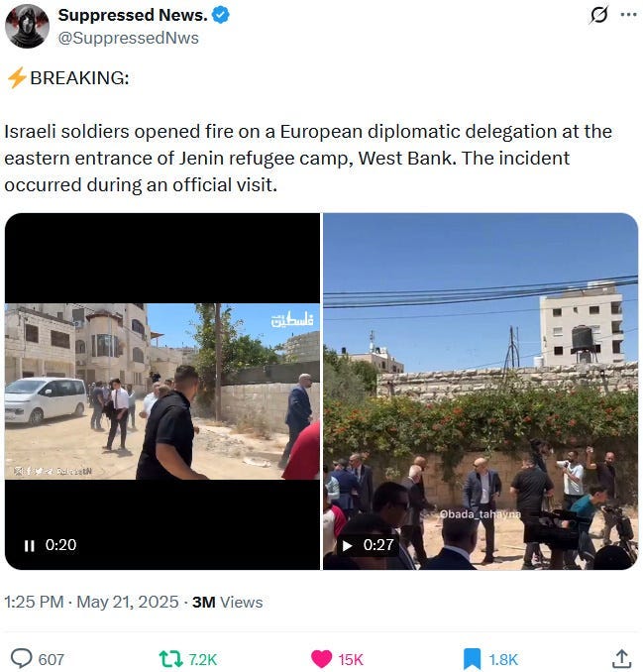Open the Grok slash-circle icon
The width and height of the screenshot is (643, 672).
pos(598,16)
